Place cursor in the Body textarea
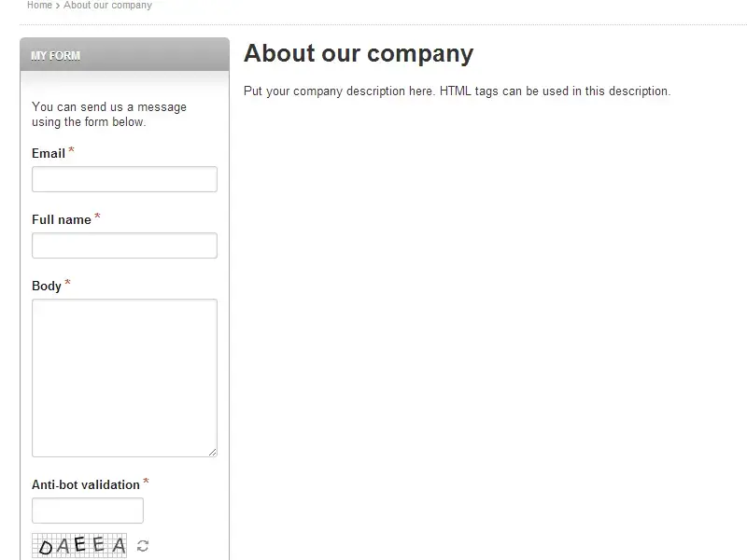 (124, 377)
